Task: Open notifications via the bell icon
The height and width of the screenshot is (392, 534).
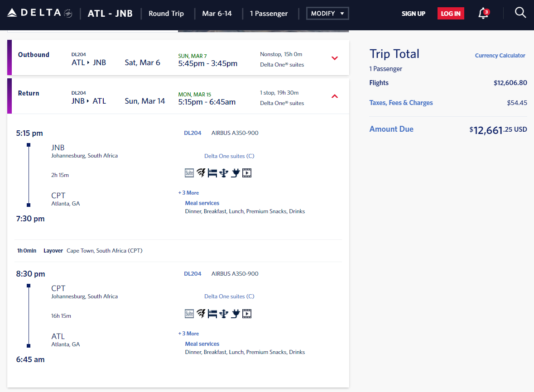Action: click(x=483, y=13)
